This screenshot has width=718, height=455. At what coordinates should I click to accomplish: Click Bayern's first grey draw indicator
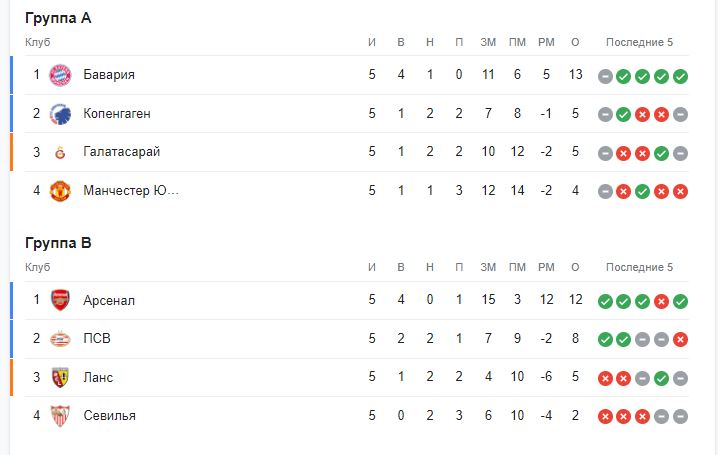pos(605,76)
